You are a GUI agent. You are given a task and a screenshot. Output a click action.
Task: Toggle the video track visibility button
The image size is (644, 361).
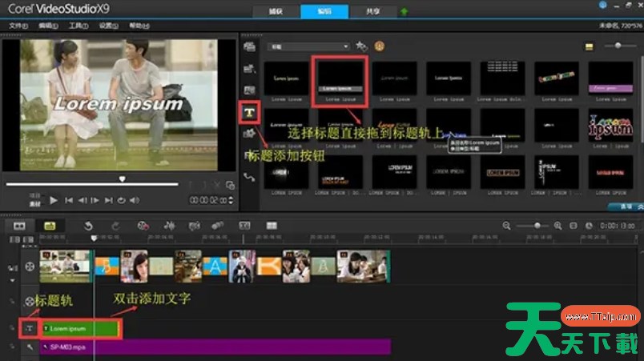13,267
